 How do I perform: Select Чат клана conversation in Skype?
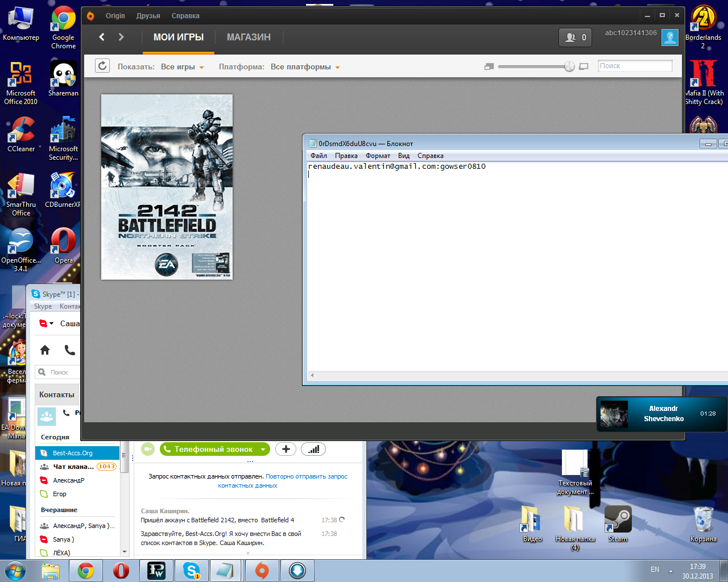77,467
